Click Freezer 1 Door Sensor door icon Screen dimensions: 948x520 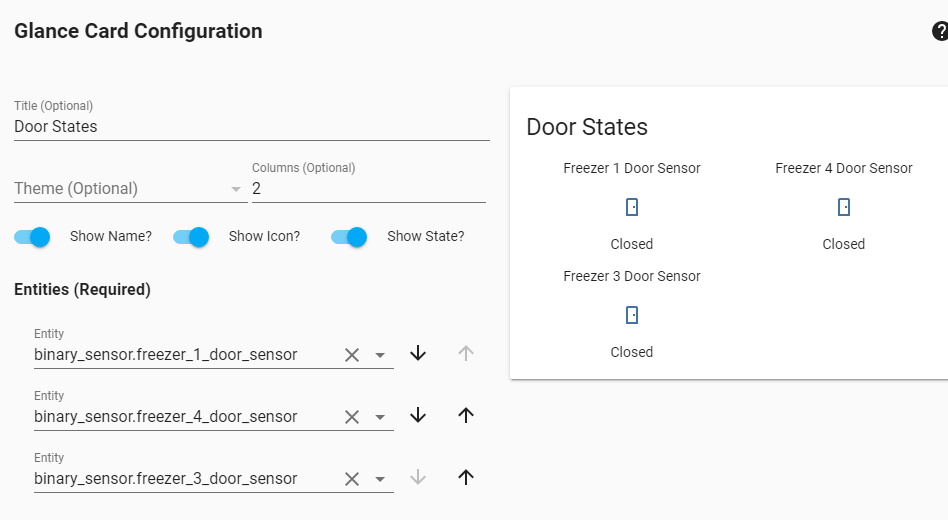coord(632,207)
